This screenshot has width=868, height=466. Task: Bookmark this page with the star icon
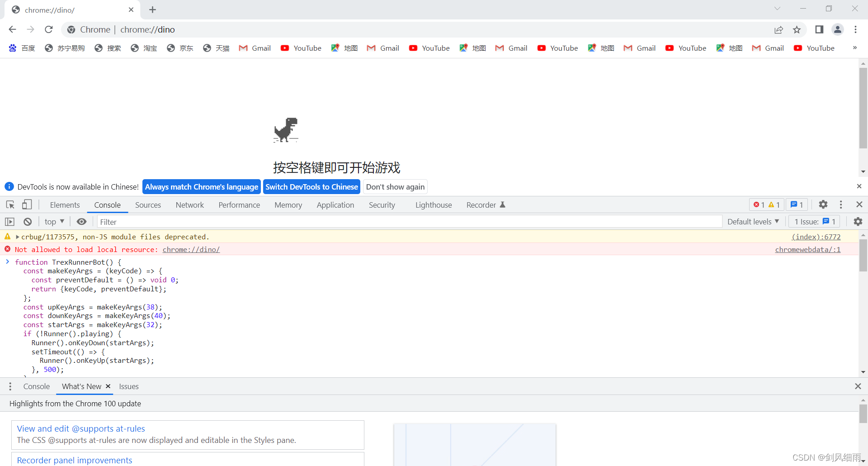[x=797, y=29]
